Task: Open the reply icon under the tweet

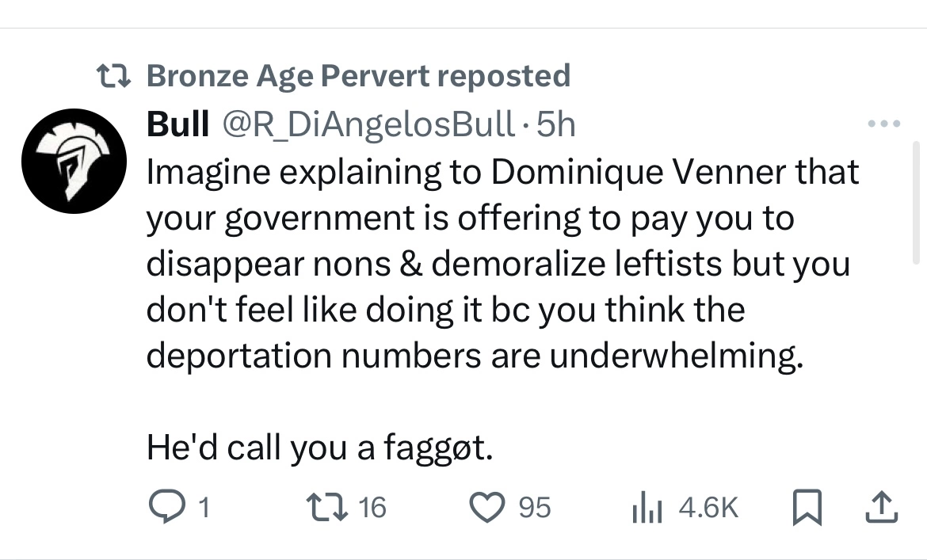Action: 166,508
